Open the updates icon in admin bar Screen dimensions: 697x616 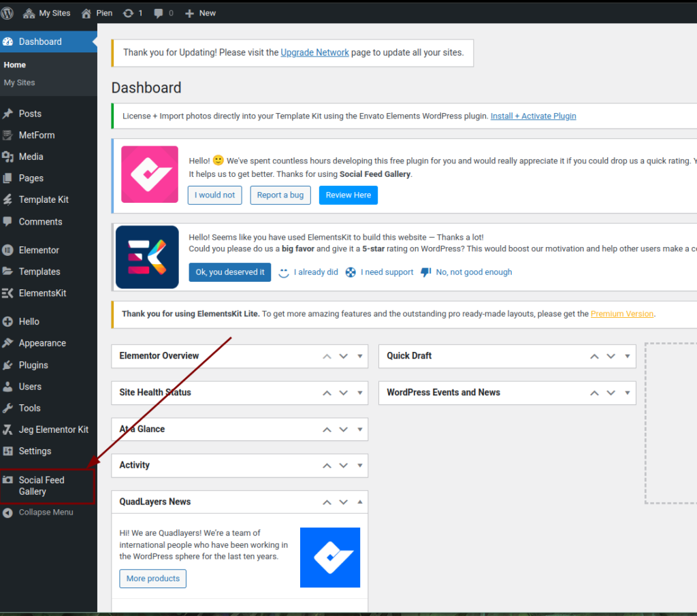[129, 13]
